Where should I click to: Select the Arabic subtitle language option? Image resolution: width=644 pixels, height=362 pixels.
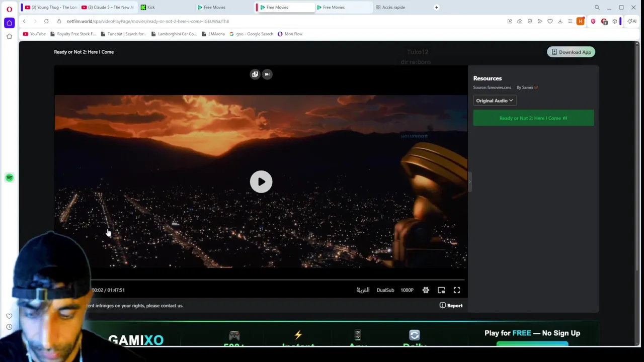point(363,290)
